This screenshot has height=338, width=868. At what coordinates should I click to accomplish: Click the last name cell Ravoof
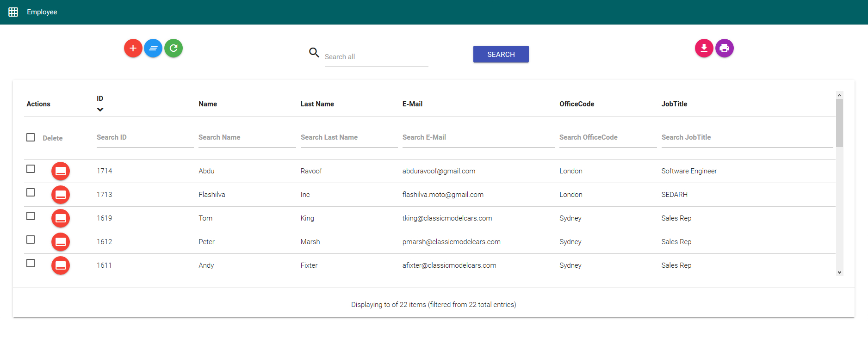(311, 171)
